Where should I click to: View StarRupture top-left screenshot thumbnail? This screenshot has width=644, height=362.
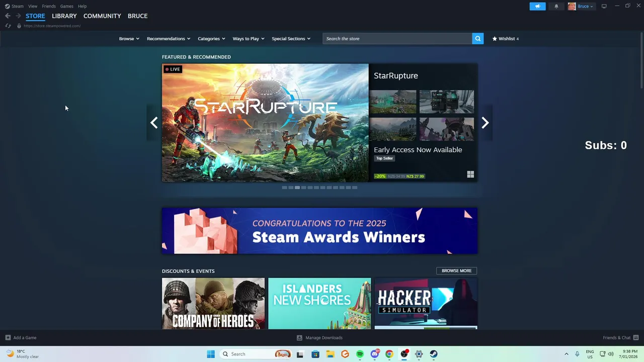click(393, 102)
